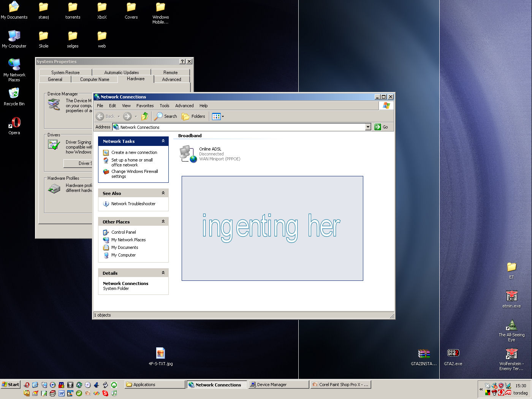This screenshot has height=399, width=532.
Task: Open the Forward history dropdown arrow
Action: [x=136, y=116]
